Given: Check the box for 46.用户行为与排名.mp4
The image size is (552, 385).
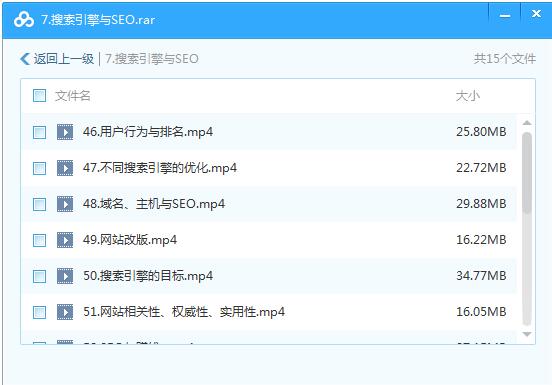Looking at the screenshot, I should pos(39,133).
